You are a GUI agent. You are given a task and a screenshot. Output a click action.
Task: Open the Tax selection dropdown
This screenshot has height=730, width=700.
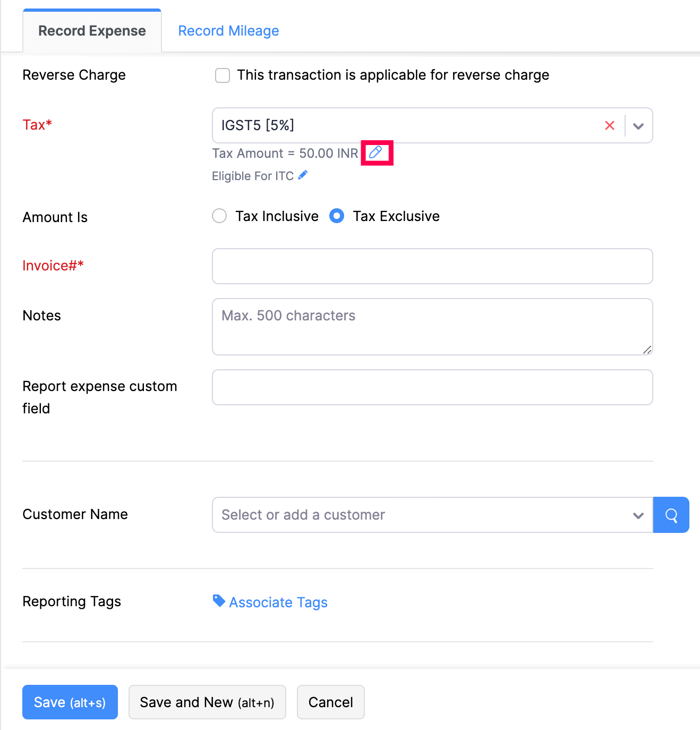pos(638,125)
